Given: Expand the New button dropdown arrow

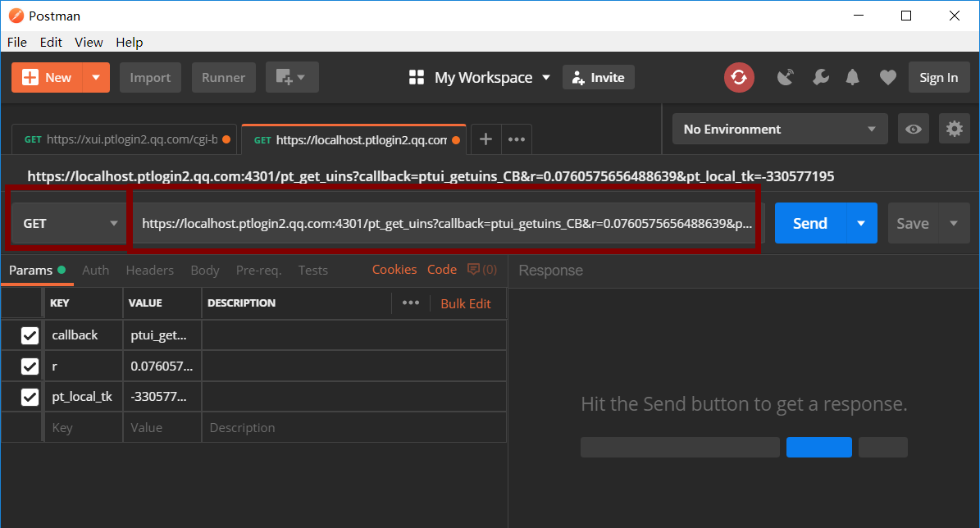Looking at the screenshot, I should click(96, 78).
